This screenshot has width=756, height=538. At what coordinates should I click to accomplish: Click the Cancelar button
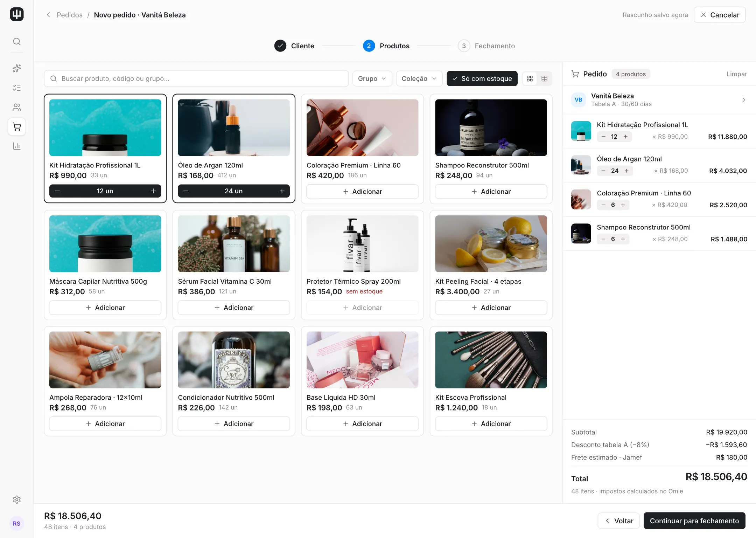point(720,15)
